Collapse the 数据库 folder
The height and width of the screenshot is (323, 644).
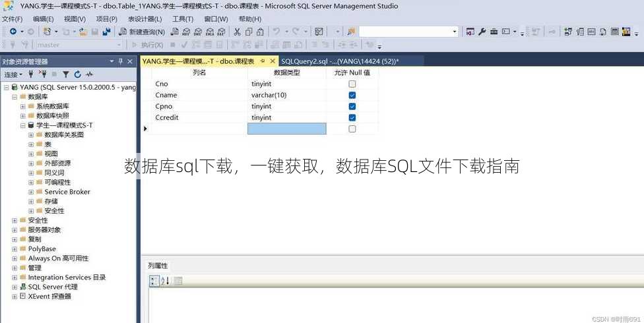point(15,97)
